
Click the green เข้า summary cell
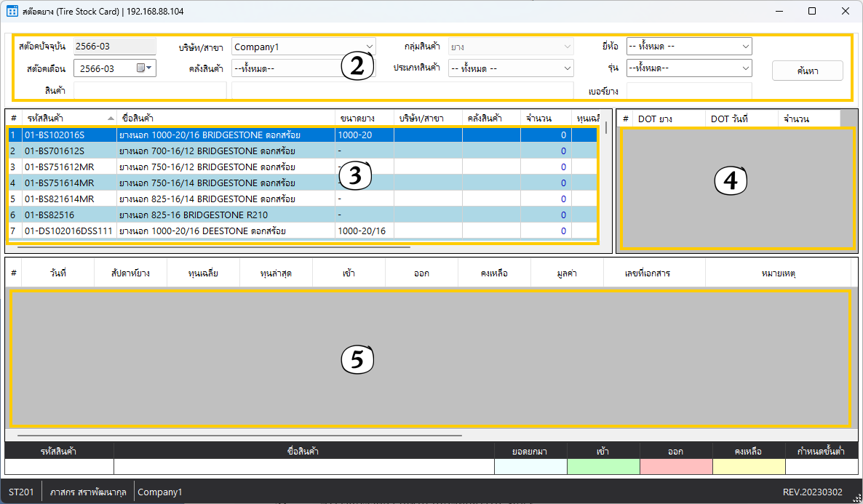(x=602, y=467)
